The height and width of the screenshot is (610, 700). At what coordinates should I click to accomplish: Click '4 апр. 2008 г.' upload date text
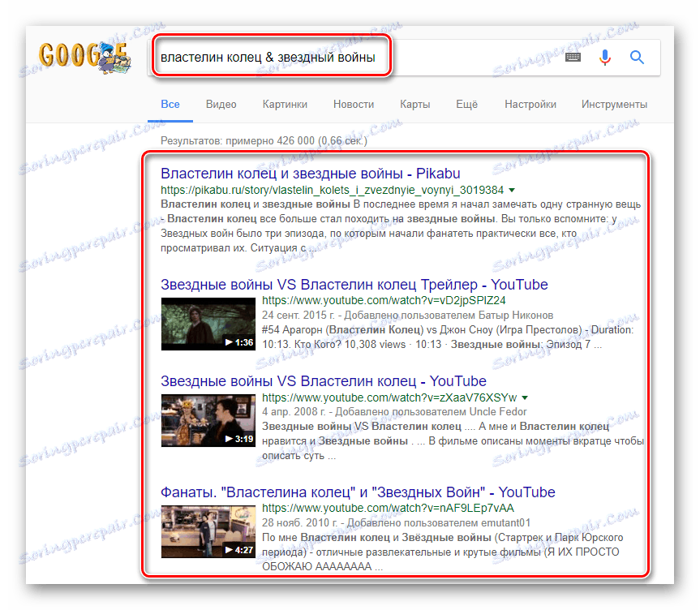[294, 412]
